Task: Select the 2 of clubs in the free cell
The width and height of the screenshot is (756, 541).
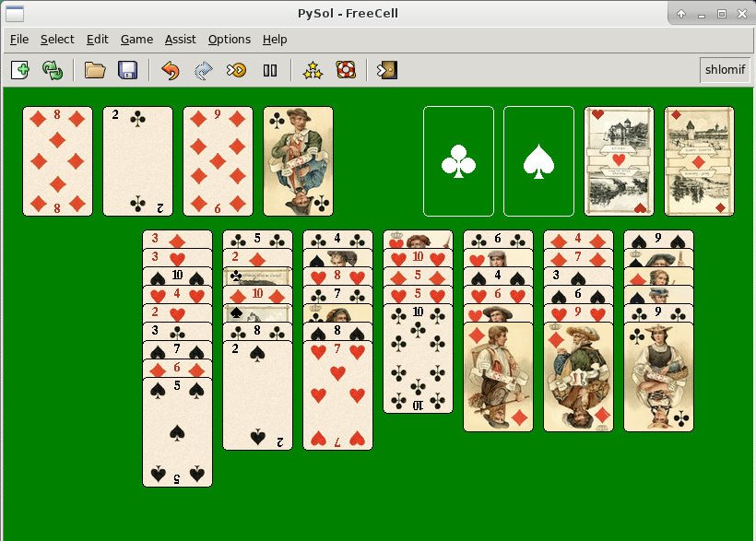Action: point(137,161)
